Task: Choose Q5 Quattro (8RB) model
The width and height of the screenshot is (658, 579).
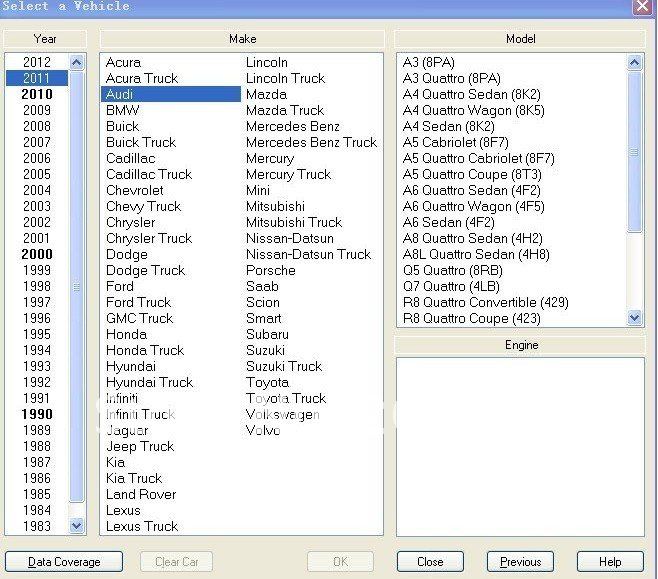Action: point(453,270)
